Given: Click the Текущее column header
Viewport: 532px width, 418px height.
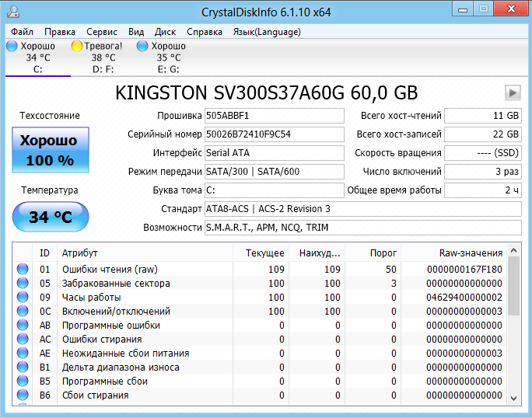Looking at the screenshot, I should coord(261,253).
